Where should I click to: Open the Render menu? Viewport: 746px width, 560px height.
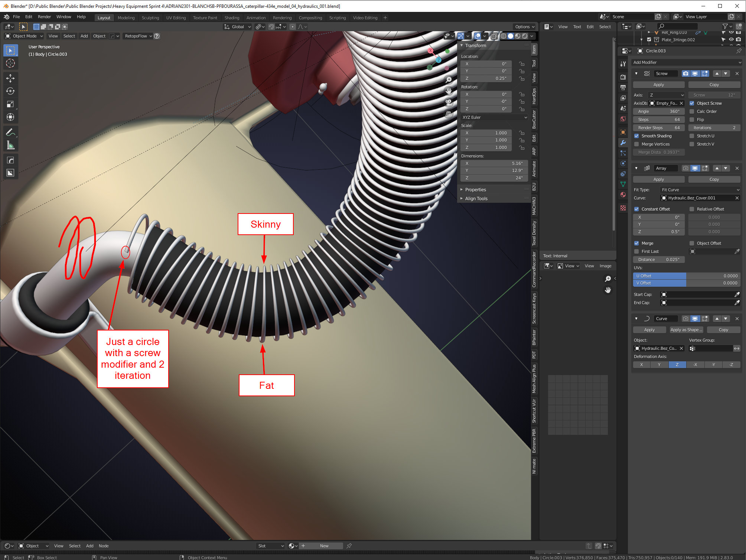[x=44, y=17]
